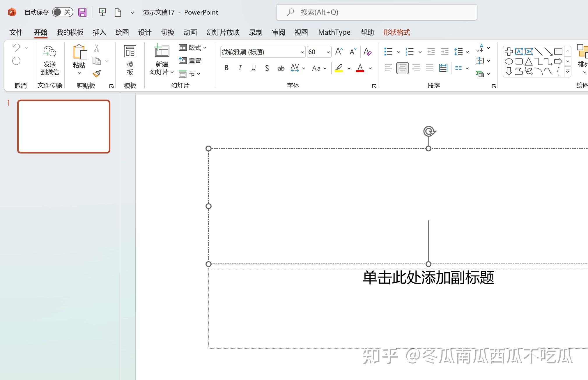Switch to the MathType tab
Image resolution: width=588 pixels, height=380 pixels.
point(334,32)
